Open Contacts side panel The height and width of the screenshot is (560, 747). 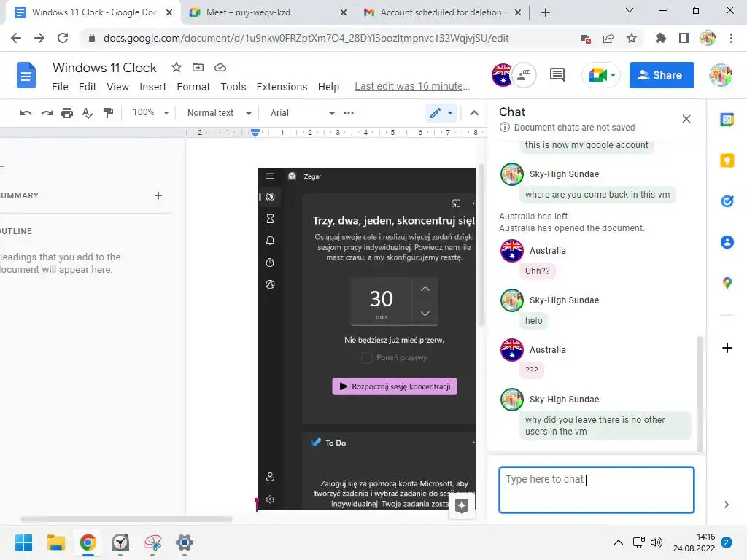tap(727, 242)
